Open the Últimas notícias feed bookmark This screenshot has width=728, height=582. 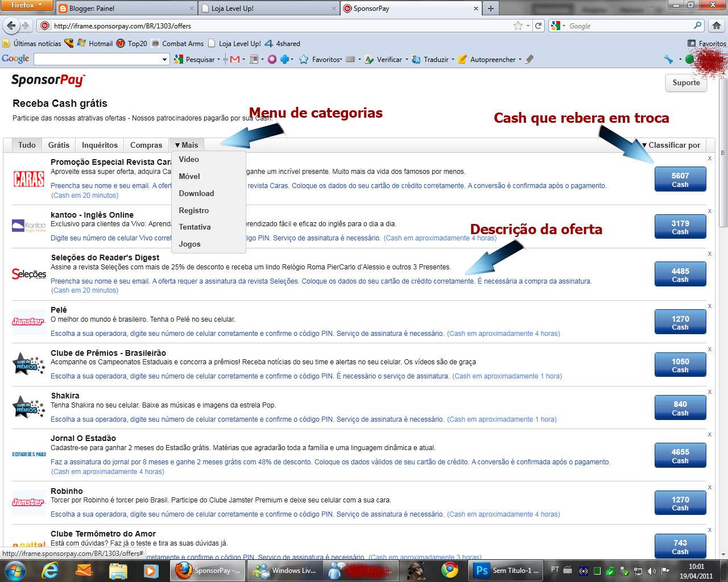[x=32, y=43]
